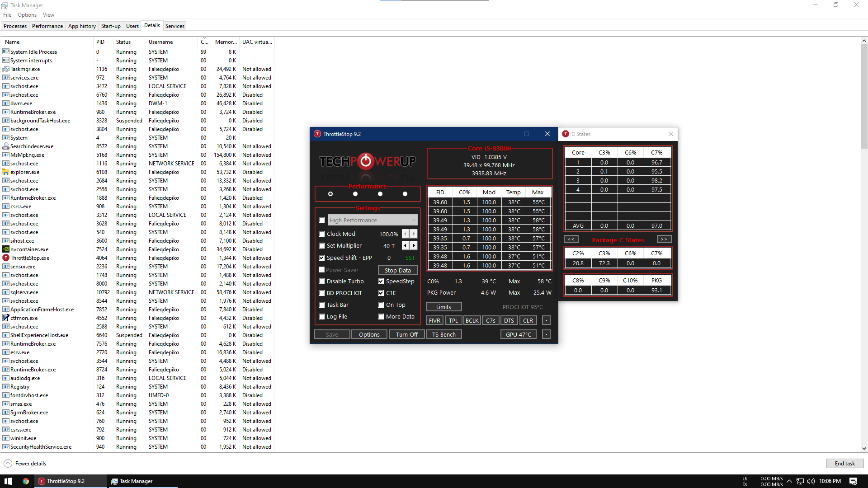The width and height of the screenshot is (868, 488).
Task: Uncheck the C1E option
Action: pyautogui.click(x=381, y=293)
